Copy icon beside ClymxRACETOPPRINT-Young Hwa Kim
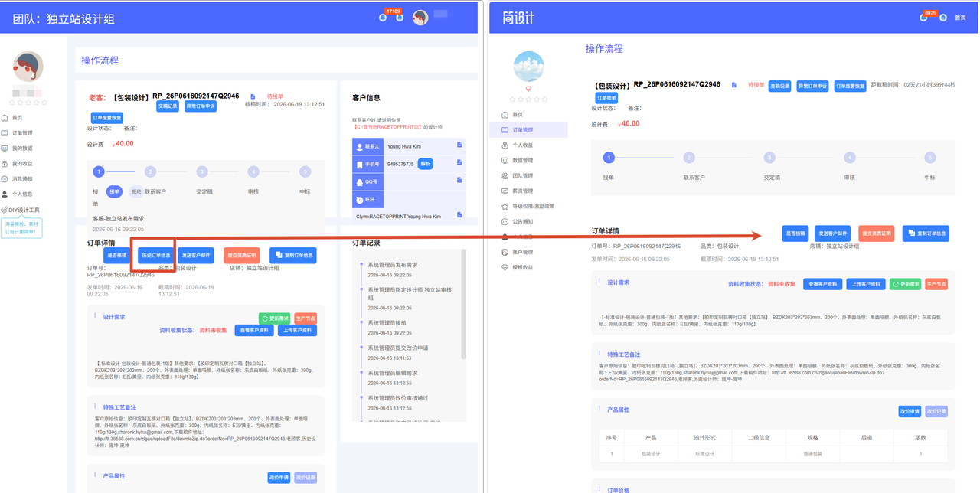 [x=459, y=217]
